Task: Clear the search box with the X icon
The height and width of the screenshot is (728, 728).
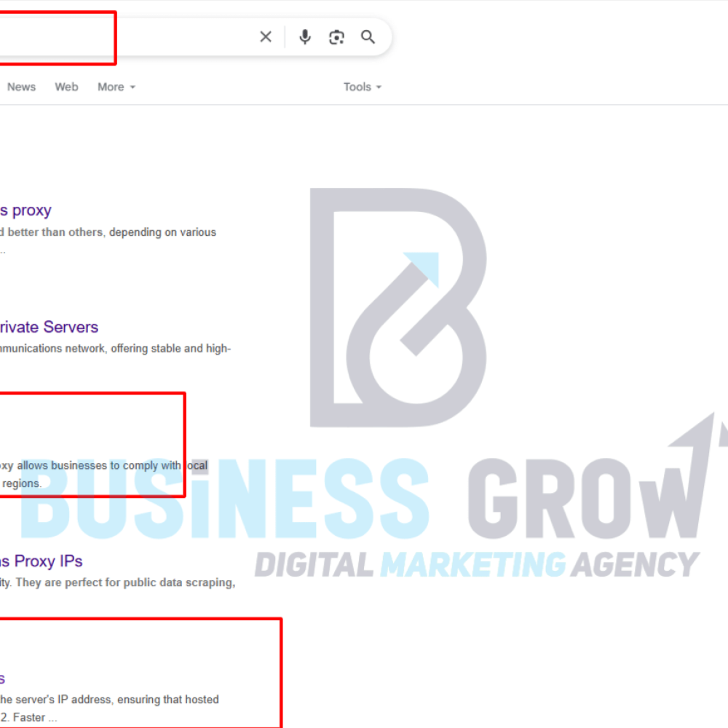Action: (266, 36)
